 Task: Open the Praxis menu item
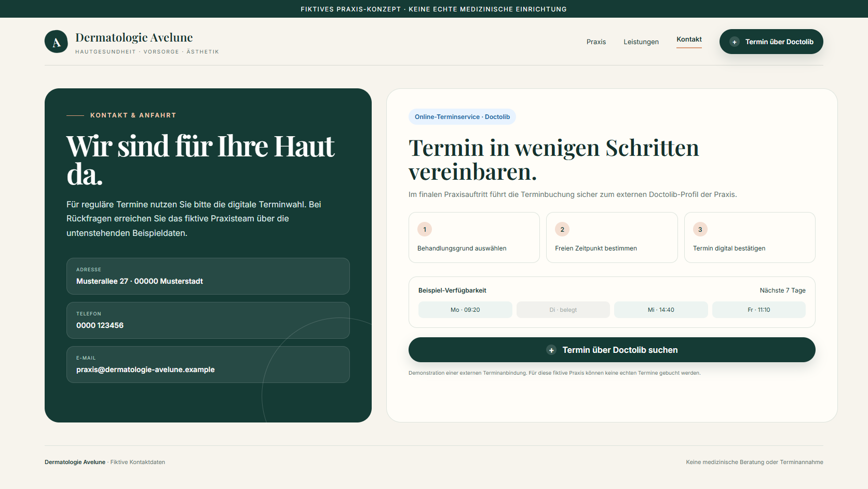click(x=596, y=42)
